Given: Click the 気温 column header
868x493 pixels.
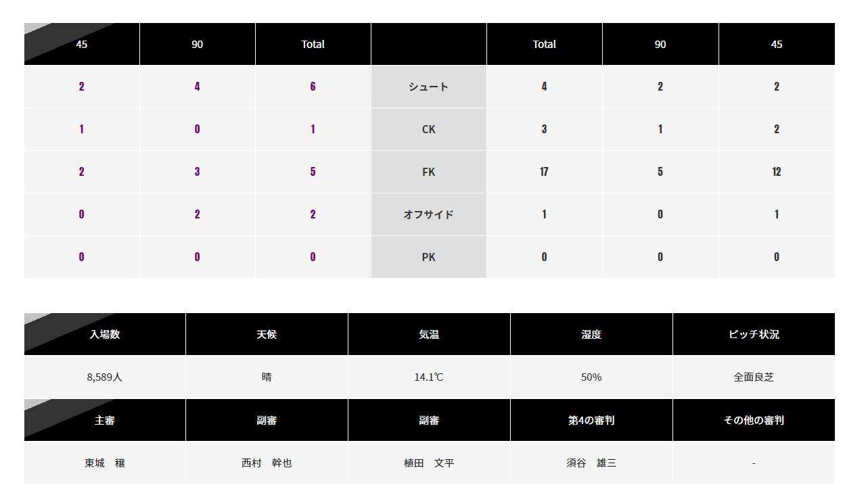Looking at the screenshot, I should pyautogui.click(x=429, y=334).
